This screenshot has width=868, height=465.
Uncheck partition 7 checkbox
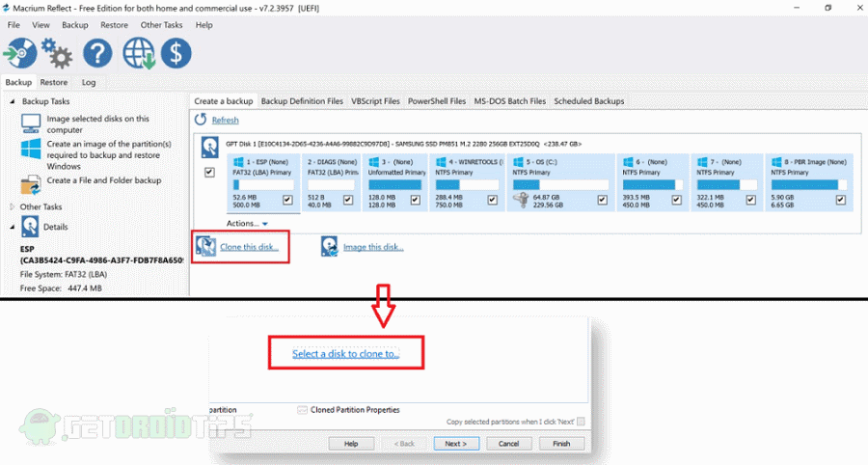tap(750, 200)
